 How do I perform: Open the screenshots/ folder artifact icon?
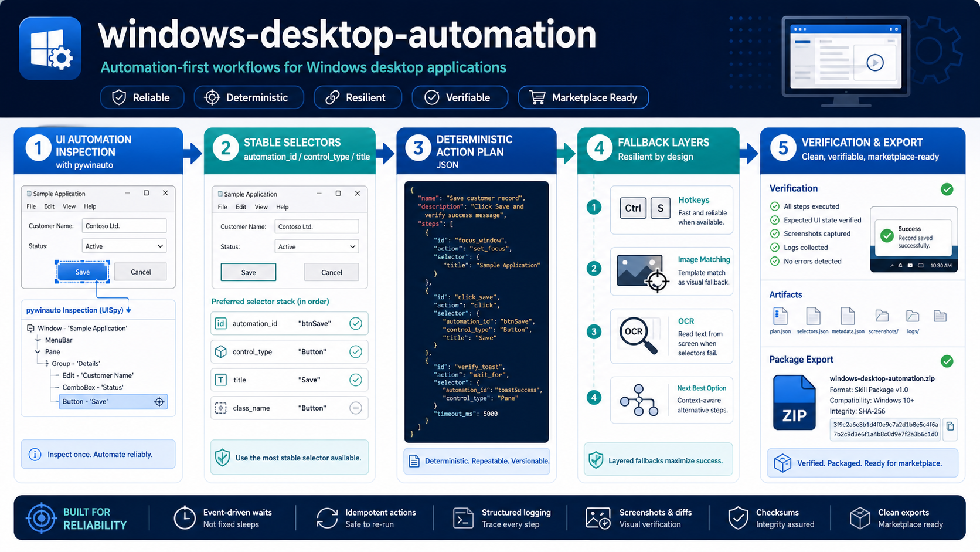(x=882, y=316)
